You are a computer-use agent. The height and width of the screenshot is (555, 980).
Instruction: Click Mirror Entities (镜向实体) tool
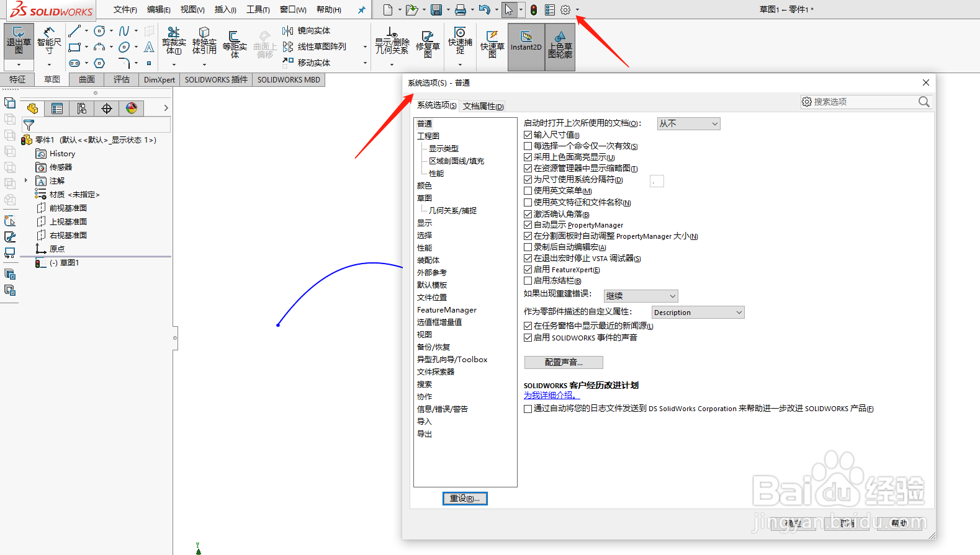coord(306,30)
